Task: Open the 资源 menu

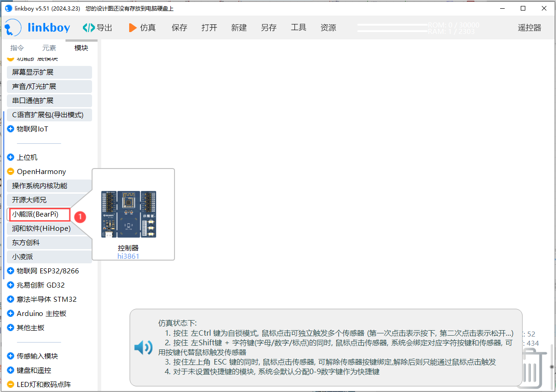Action: (328, 28)
